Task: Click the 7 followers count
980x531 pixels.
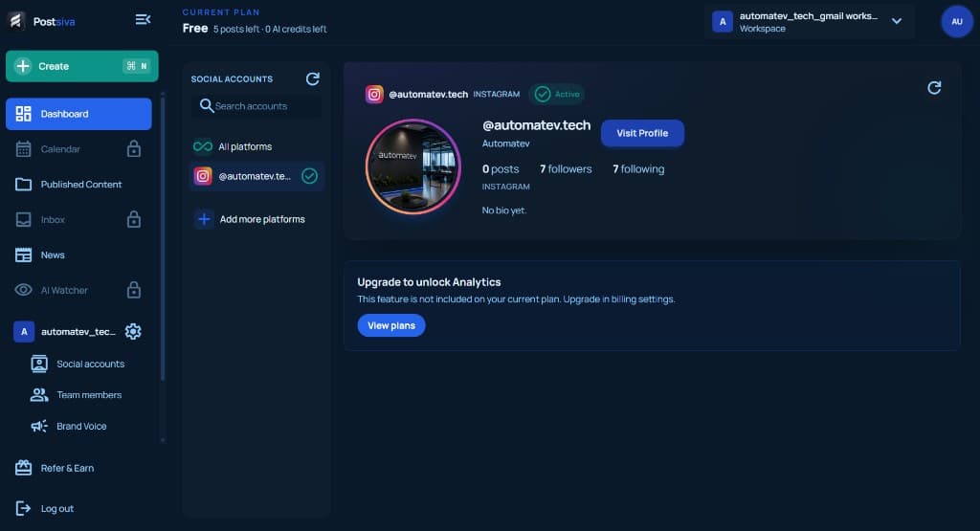Action: 566,169
